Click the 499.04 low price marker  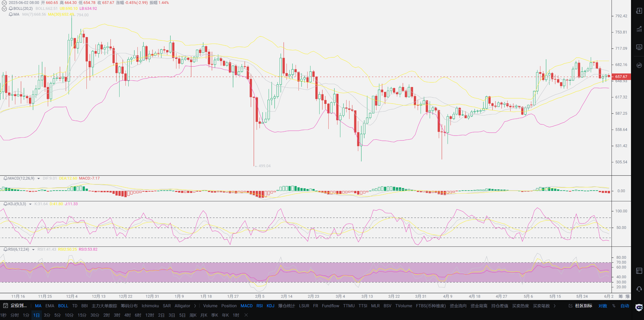pos(264,166)
